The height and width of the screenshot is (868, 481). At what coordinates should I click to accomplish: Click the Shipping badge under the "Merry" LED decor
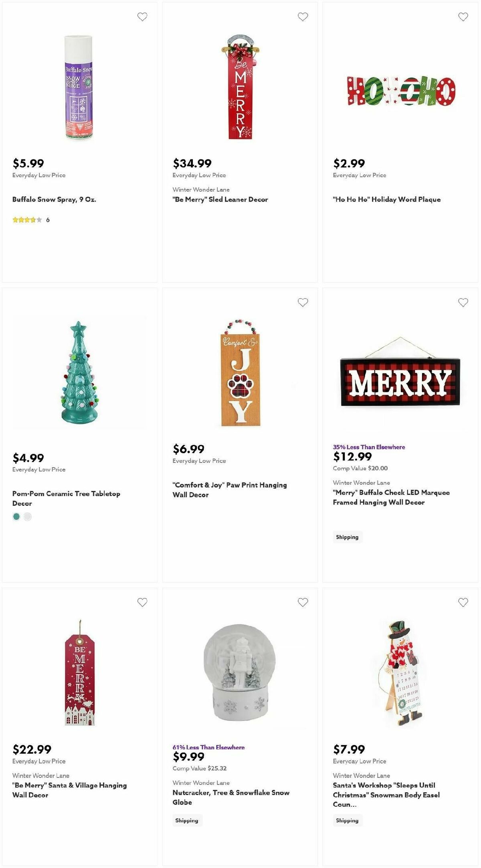(x=347, y=537)
